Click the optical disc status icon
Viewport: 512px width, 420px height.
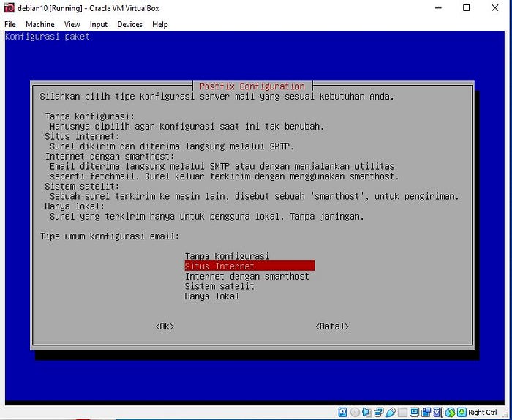click(x=355, y=412)
